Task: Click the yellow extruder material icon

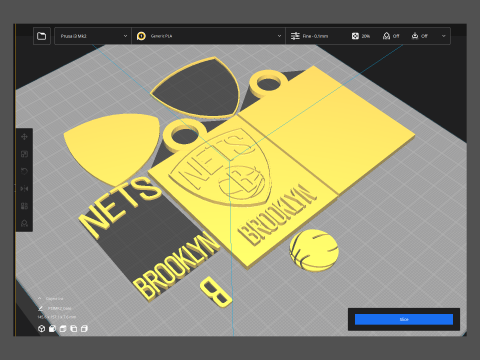Action: tap(141, 36)
